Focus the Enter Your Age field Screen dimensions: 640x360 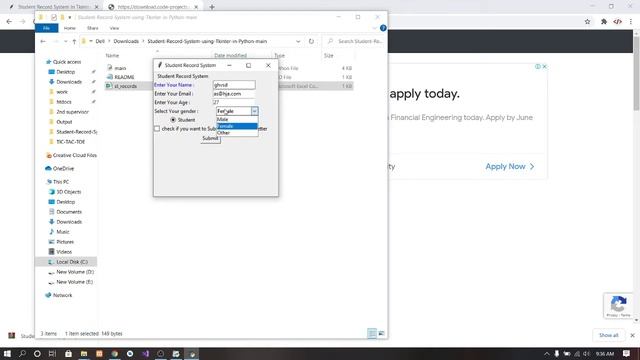[234, 102]
